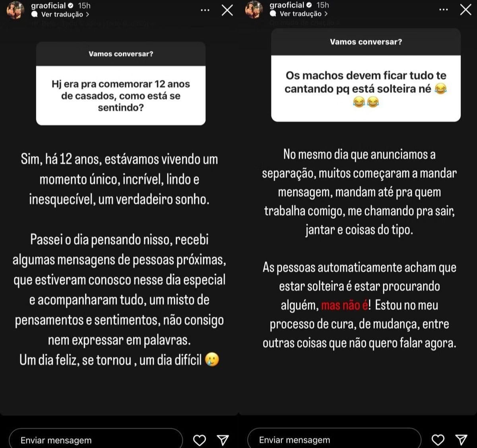This screenshot has height=448, width=477.
Task: Open the graoficial avatar on the left story
Action: (x=16, y=10)
